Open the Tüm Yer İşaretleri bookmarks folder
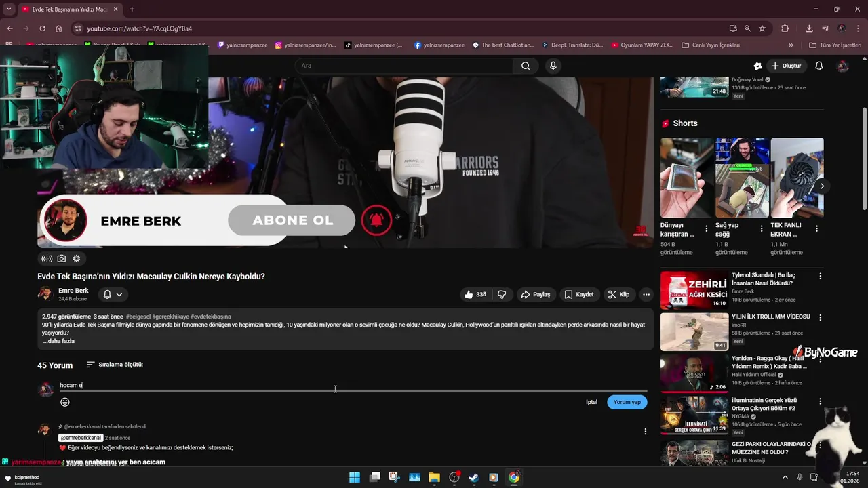Image resolution: width=868 pixels, height=488 pixels. [x=835, y=45]
